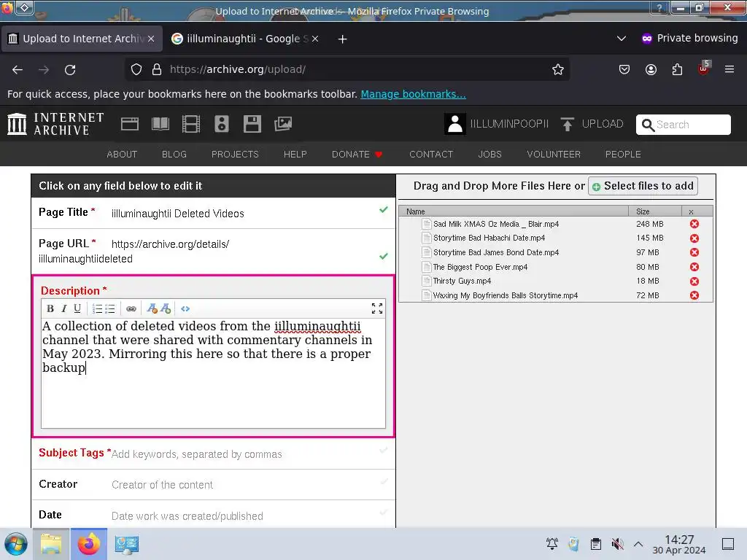Remove Sad Milk XMAS Oz Media file
Screen dimensions: 747x560
click(x=694, y=224)
